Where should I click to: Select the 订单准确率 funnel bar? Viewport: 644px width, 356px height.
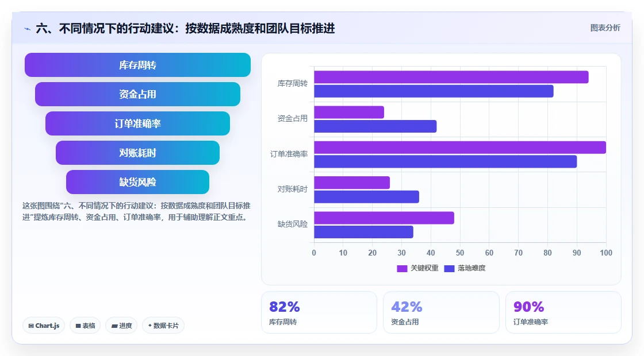tap(137, 123)
